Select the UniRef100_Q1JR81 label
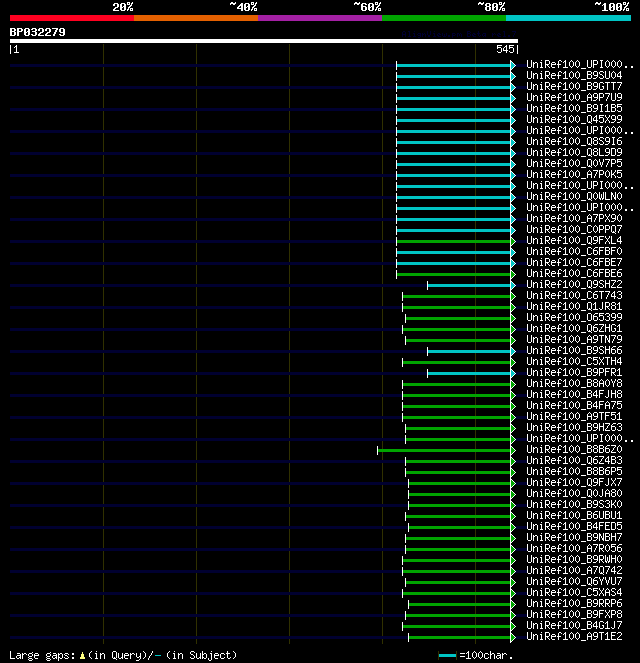 click(x=574, y=307)
